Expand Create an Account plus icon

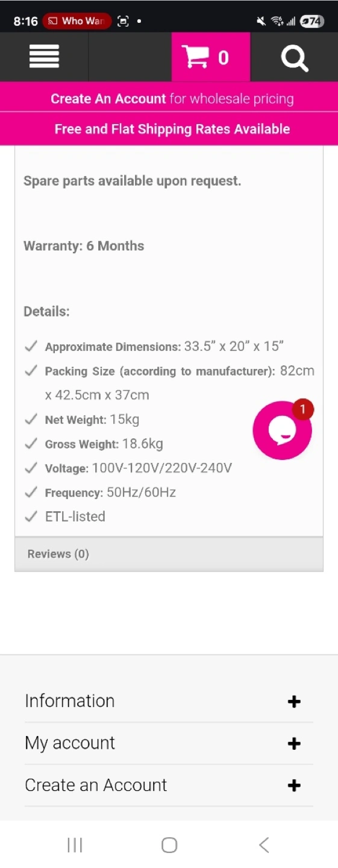(x=294, y=785)
